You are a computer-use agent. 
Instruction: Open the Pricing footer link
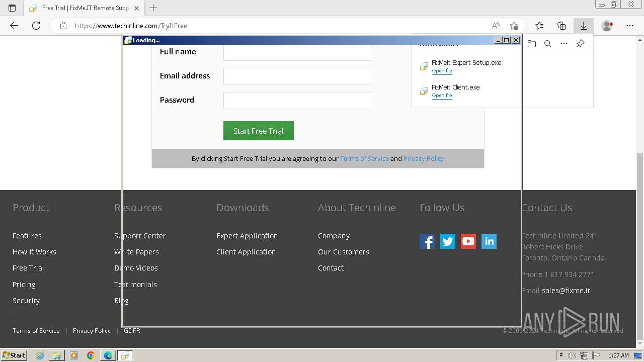tap(24, 285)
